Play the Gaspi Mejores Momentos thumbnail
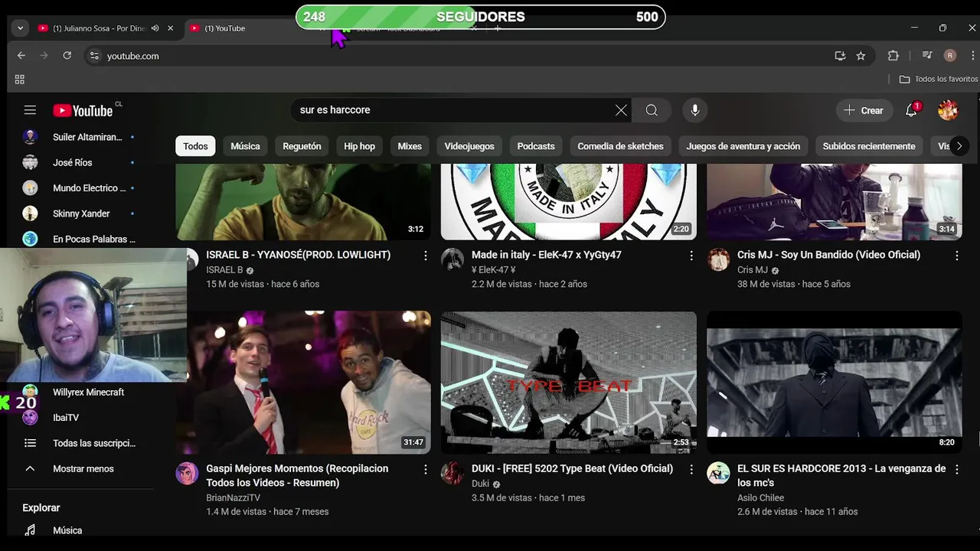The image size is (980, 551). [x=309, y=383]
